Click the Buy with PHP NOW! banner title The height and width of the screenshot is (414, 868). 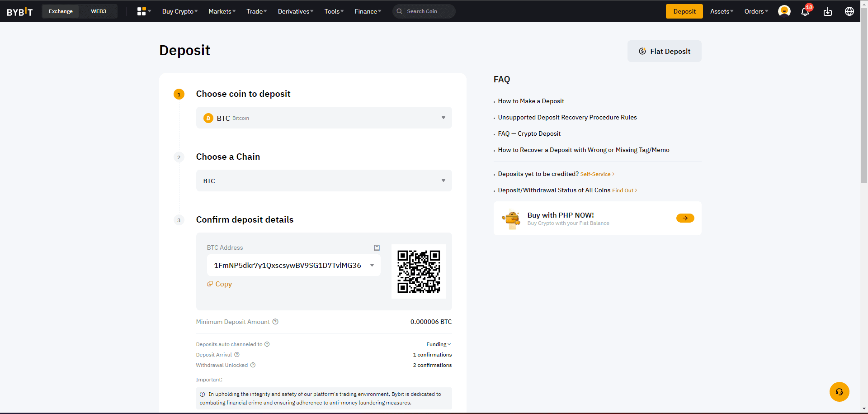click(561, 215)
